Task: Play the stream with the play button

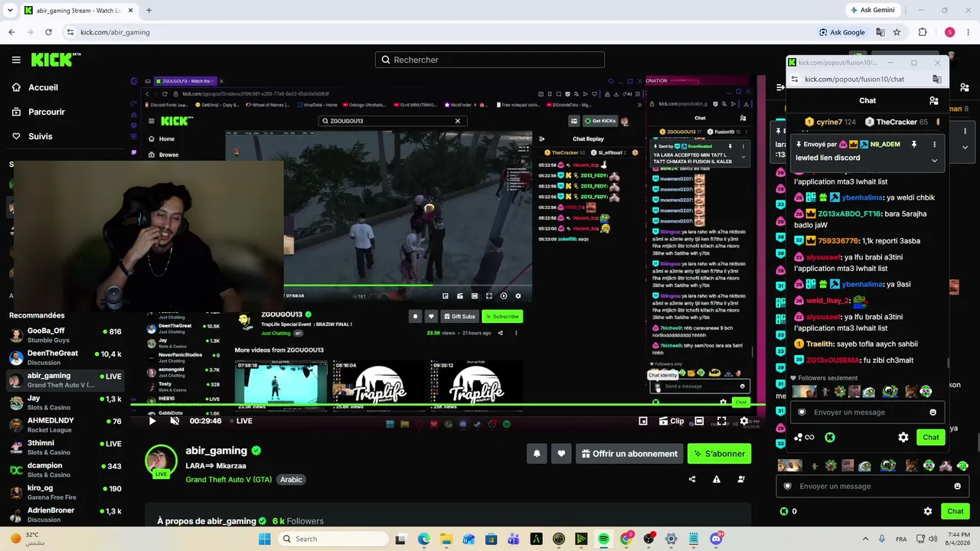Action: pyautogui.click(x=152, y=421)
